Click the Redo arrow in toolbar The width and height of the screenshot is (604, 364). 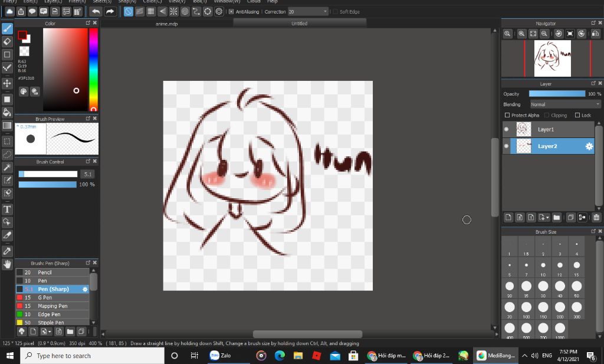click(110, 12)
